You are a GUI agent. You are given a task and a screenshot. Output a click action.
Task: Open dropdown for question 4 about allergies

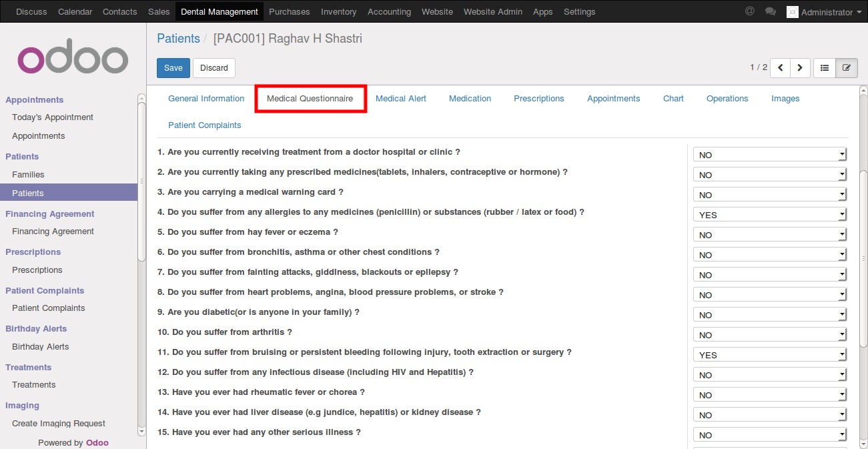pyautogui.click(x=770, y=215)
